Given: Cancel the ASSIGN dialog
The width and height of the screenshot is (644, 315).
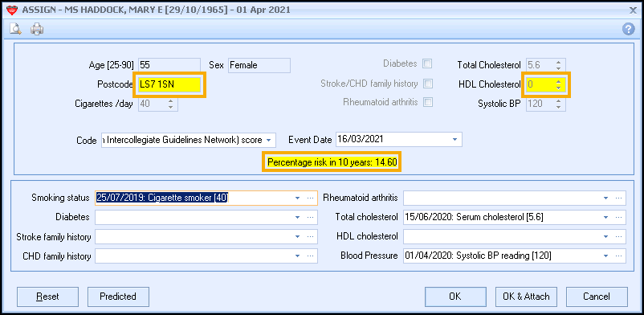Looking at the screenshot, I should tap(597, 297).
